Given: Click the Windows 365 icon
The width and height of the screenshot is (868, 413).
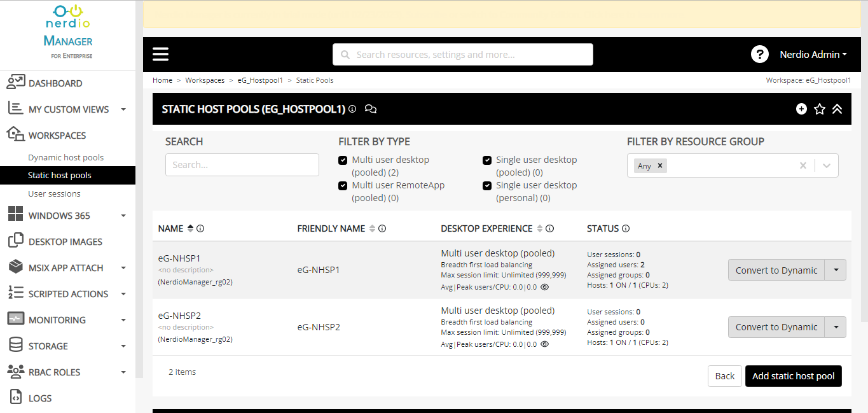Looking at the screenshot, I should tap(16, 215).
